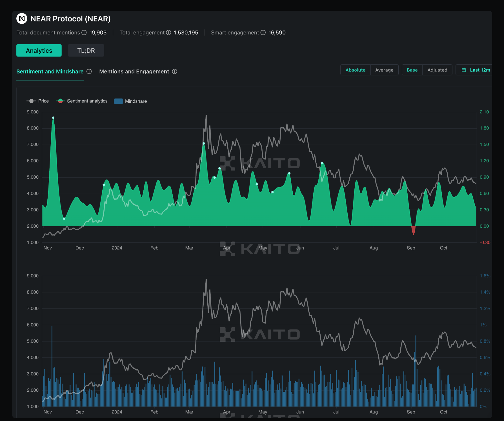This screenshot has width=504, height=421.
Task: Click the late-May sentiment peak marker
Action: 289,173
